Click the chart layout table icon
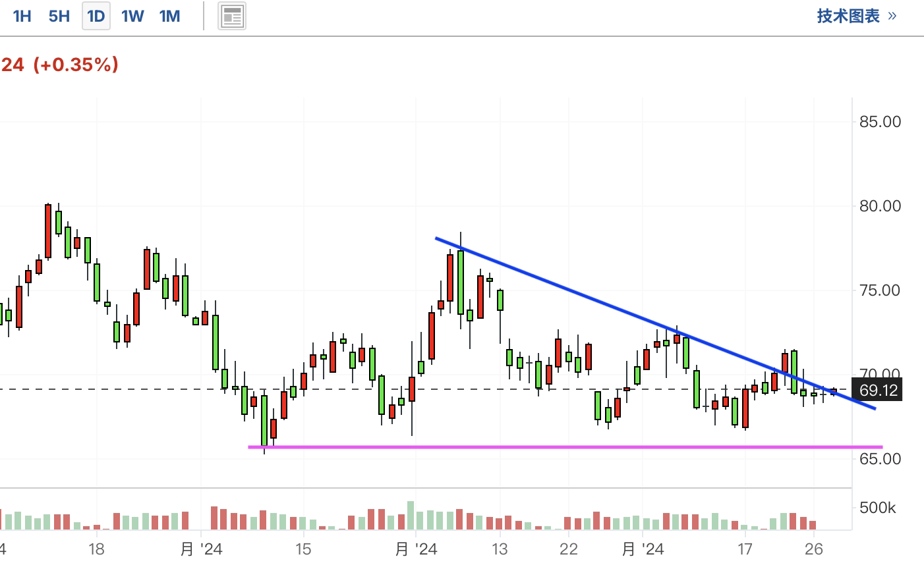924x569 pixels. click(232, 16)
